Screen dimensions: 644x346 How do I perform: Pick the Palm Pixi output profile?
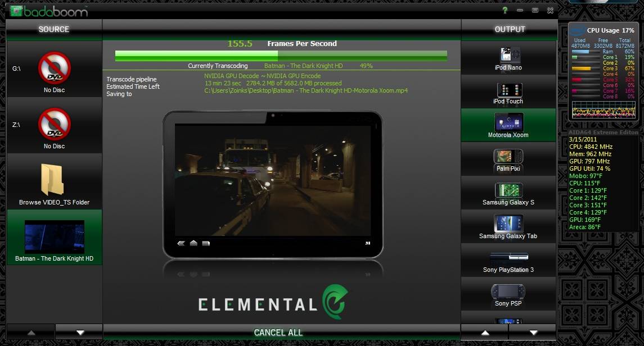point(508,159)
